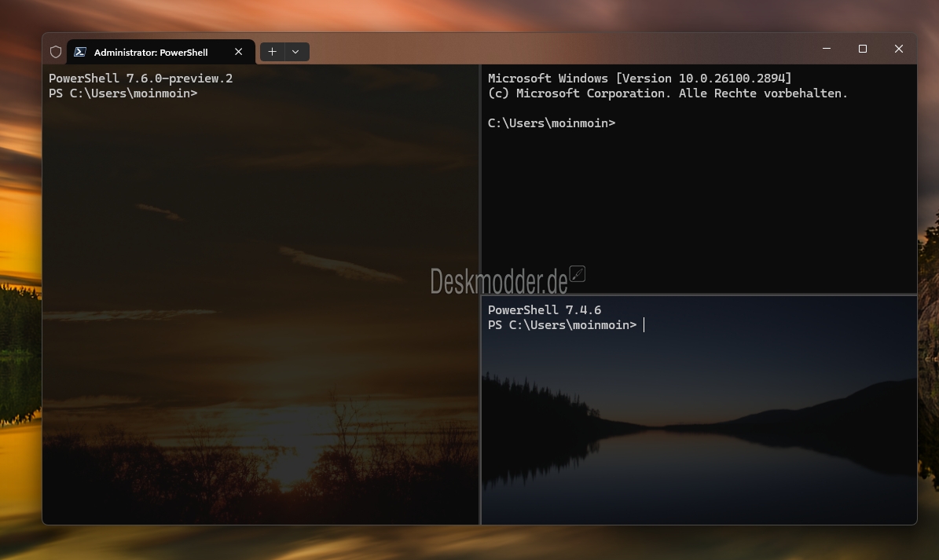
Task: Click the cmd prompt C:\Users\moinmoin>
Action: (x=552, y=123)
